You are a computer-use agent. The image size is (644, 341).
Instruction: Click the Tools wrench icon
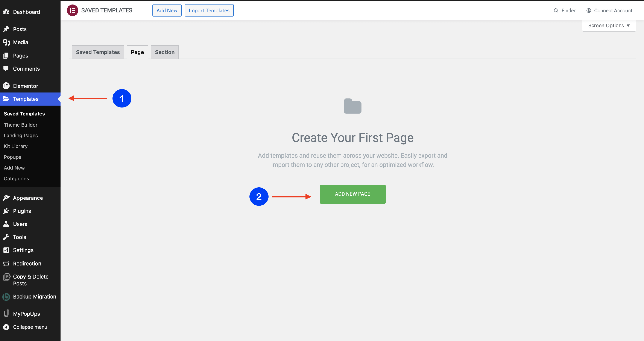pos(6,237)
